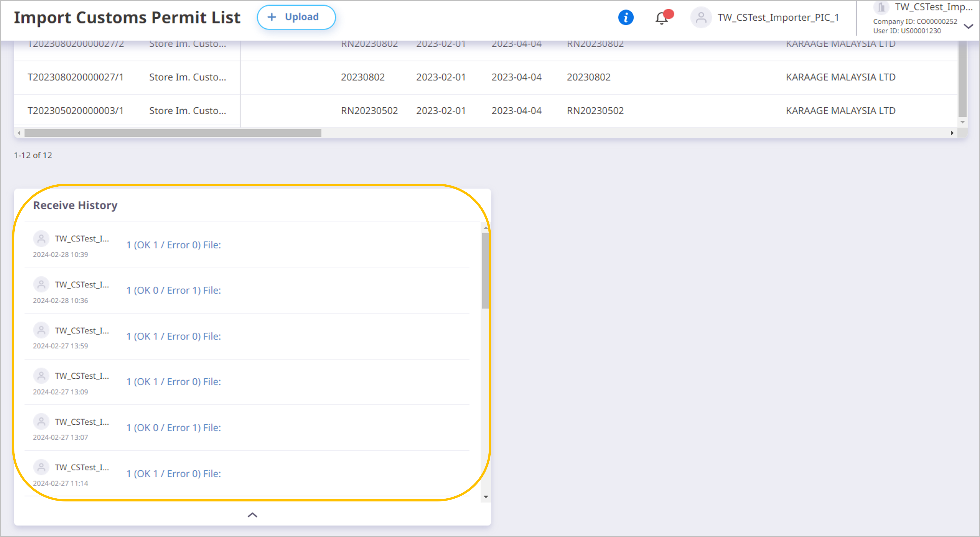Click avatar of the 2024-02-27 11:14 entry
Screen dimensions: 980x537
coord(41,467)
